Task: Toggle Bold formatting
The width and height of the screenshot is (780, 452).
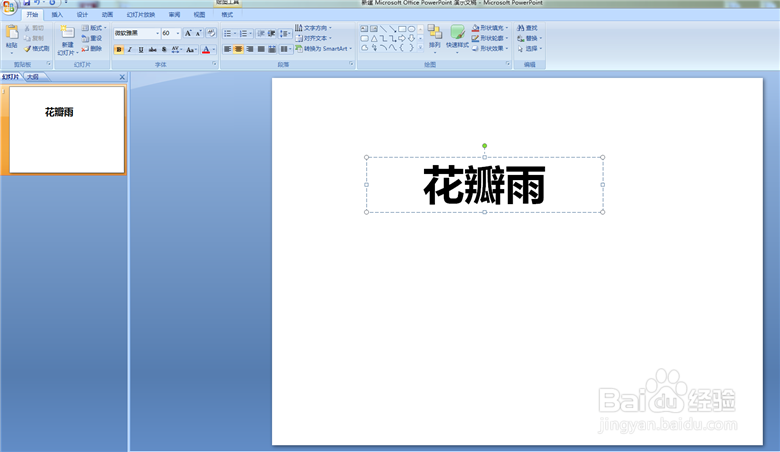Action: pyautogui.click(x=118, y=50)
